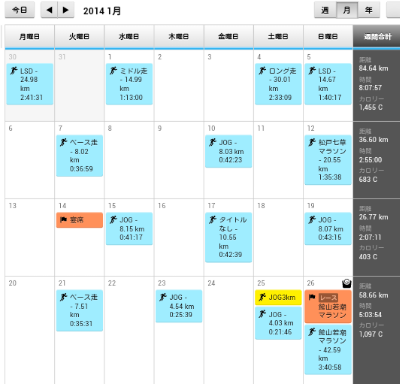Click flag icon on レース event
This screenshot has width=400, height=384.
tap(312, 297)
